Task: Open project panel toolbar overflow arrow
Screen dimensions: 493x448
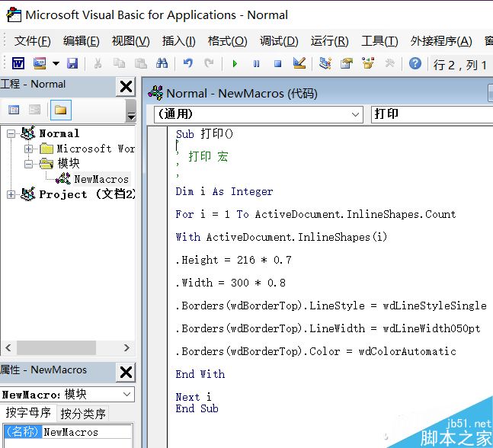Action: [131, 117]
